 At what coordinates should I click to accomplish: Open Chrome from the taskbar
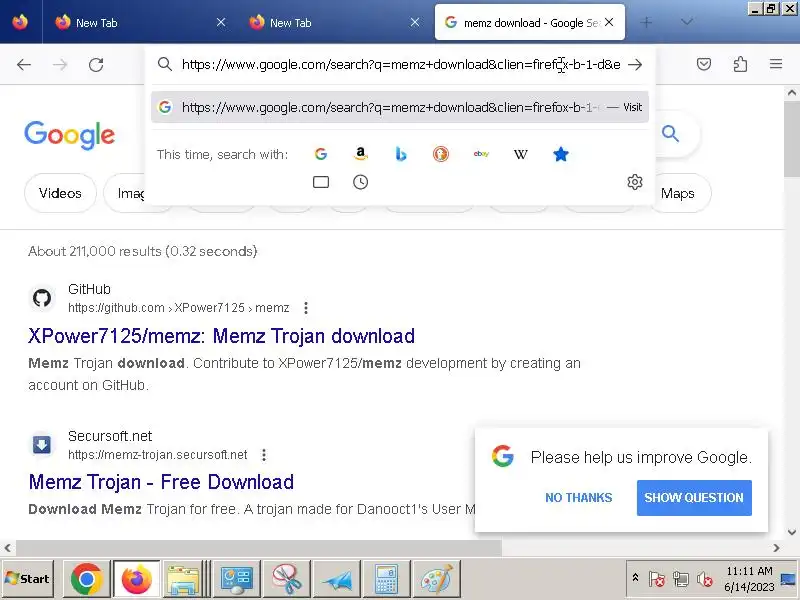(86, 579)
